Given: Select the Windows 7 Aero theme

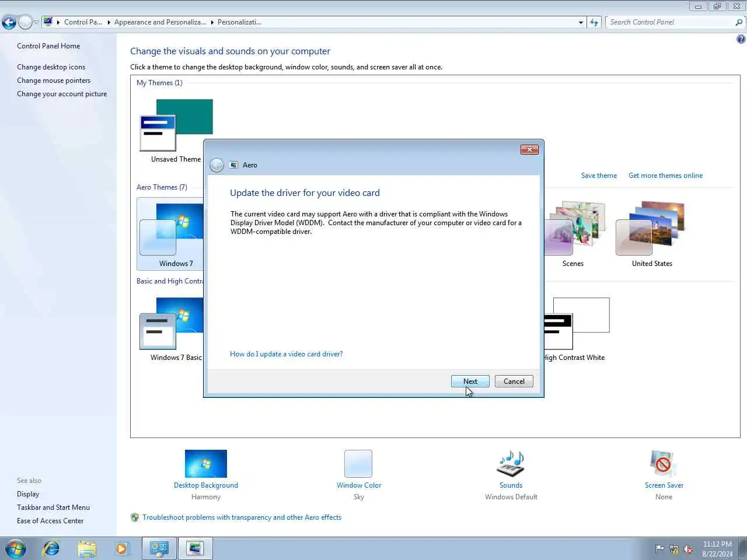Looking at the screenshot, I should tap(170, 233).
